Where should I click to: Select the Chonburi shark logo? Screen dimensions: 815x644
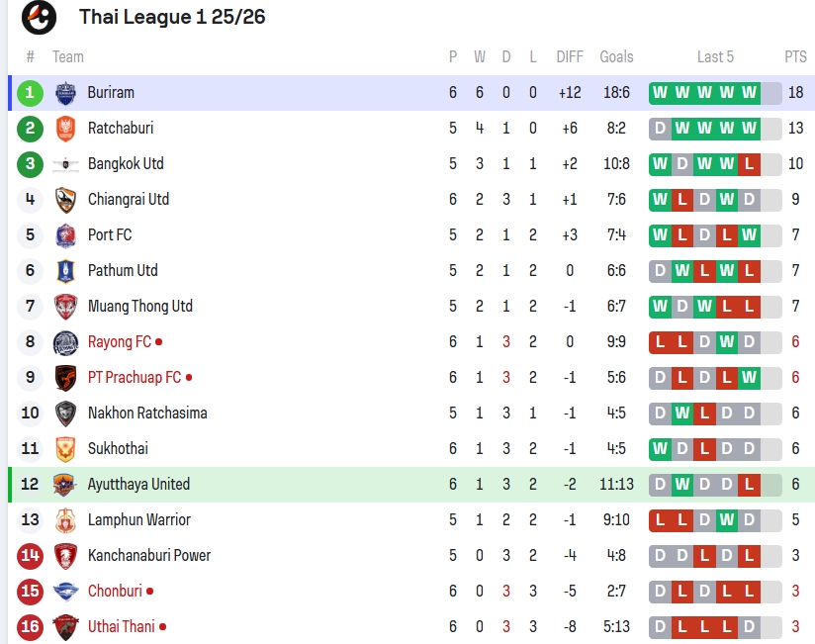coord(65,592)
